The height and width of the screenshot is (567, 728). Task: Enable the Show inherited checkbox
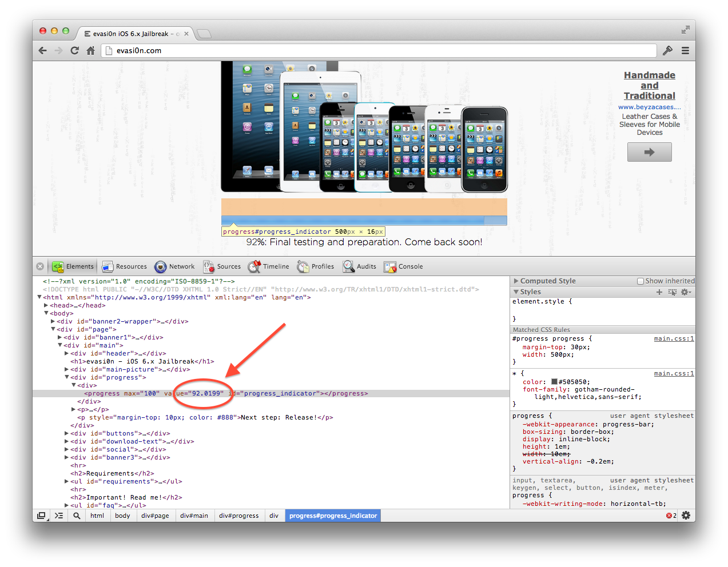(x=641, y=281)
